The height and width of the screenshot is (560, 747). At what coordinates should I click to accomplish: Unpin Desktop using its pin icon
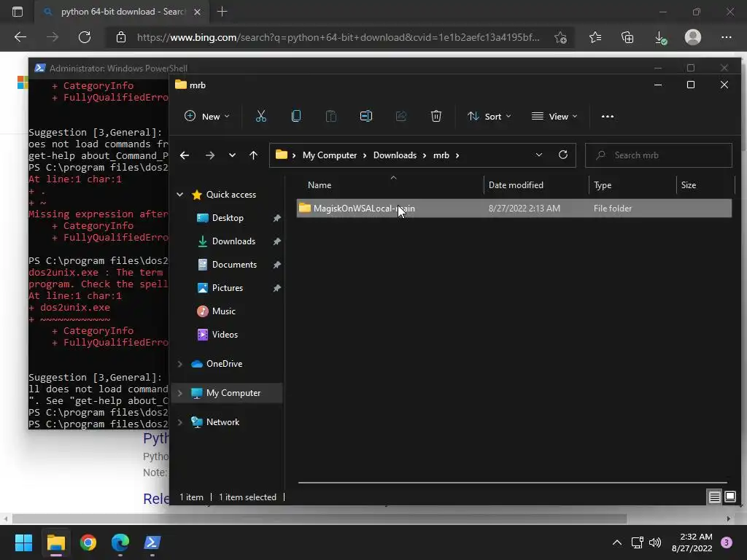[x=276, y=218]
